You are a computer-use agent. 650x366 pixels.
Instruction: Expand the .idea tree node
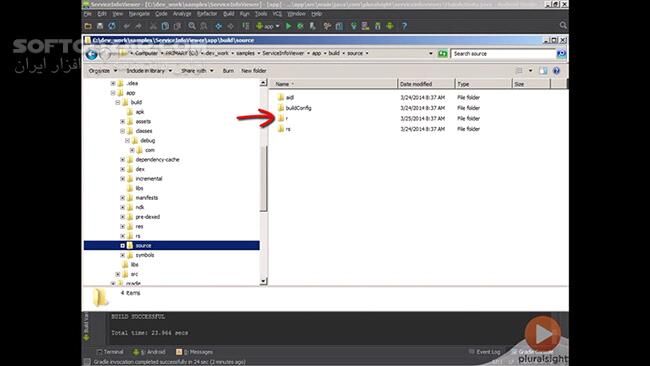click(113, 83)
